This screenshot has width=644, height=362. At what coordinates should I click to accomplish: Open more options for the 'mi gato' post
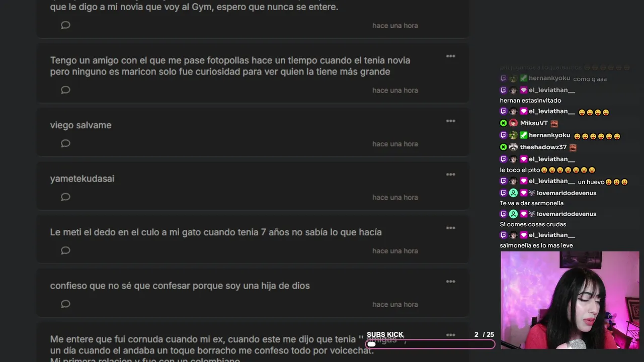(451, 228)
